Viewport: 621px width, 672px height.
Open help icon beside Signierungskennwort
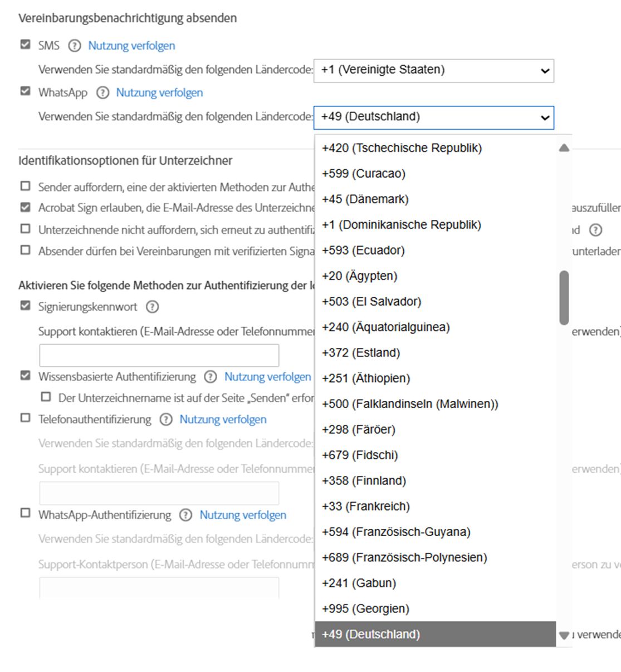[152, 307]
